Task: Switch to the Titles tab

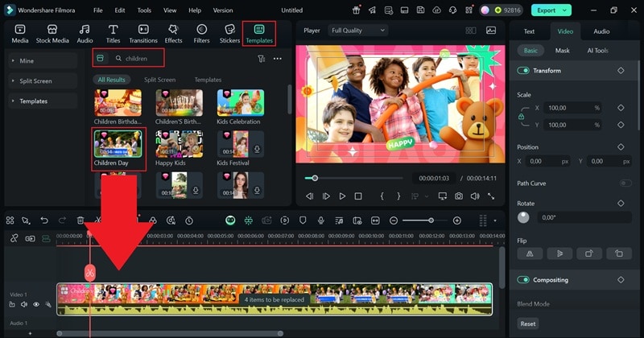Action: pos(113,34)
